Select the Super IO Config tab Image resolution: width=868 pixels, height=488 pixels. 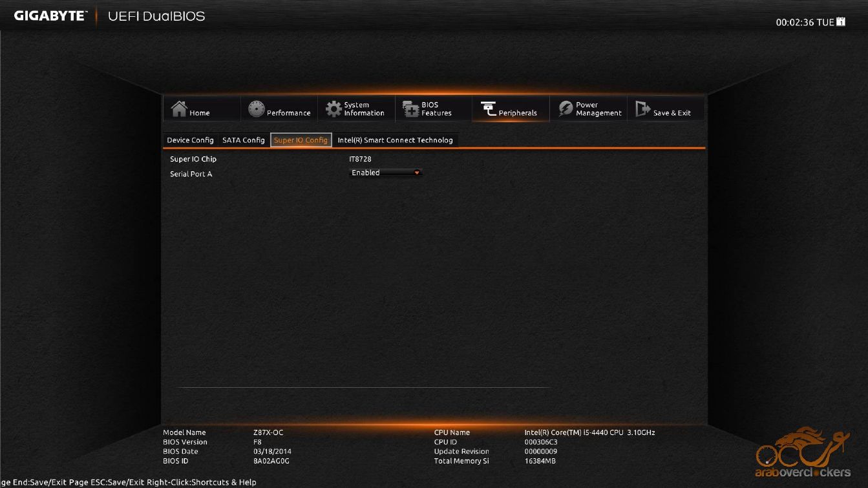click(x=301, y=140)
